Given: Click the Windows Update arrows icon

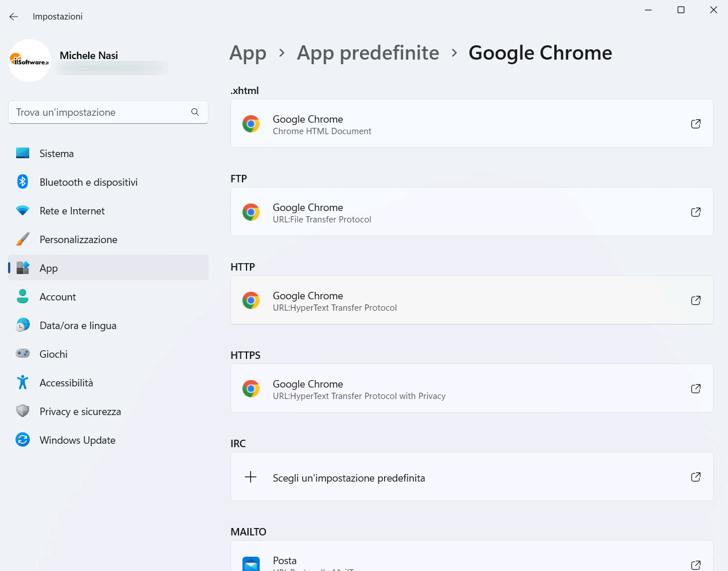Looking at the screenshot, I should click(23, 440).
